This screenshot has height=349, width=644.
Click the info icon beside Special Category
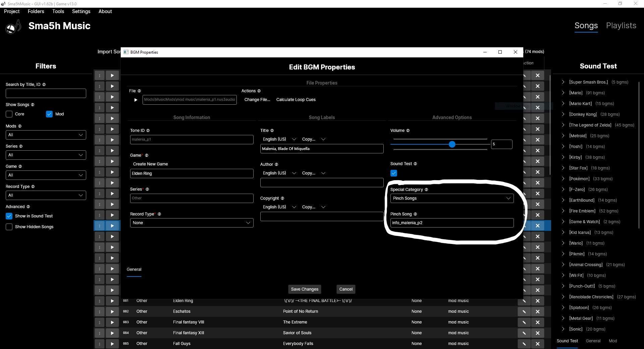(x=426, y=190)
